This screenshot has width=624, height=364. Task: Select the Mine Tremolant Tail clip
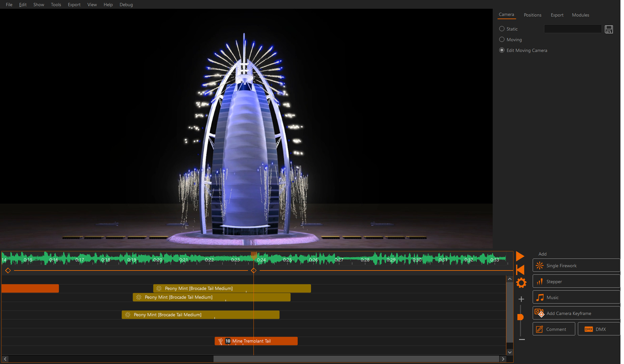tap(256, 341)
